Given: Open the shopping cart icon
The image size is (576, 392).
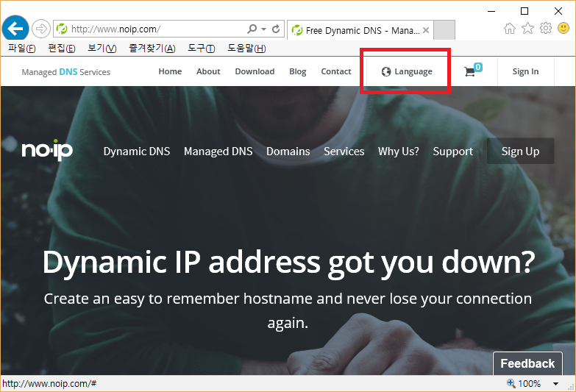Looking at the screenshot, I should (471, 71).
